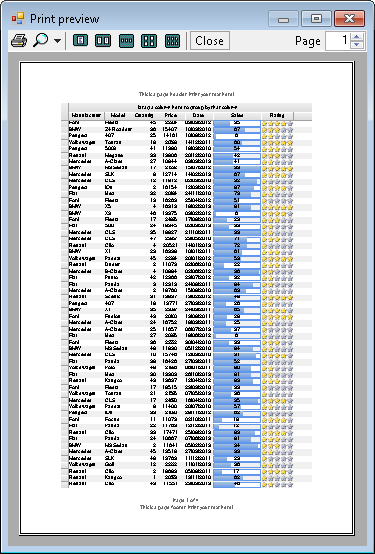Minimize the Print preview window
This screenshot has width=375, height=554.
(283, 19)
